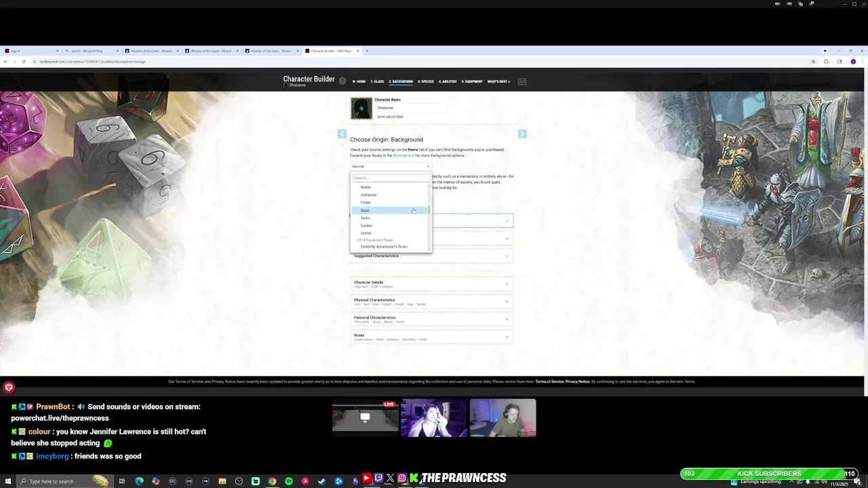The height and width of the screenshot is (488, 868).
Task: Open the Character Builder help icon
Action: pos(342,81)
